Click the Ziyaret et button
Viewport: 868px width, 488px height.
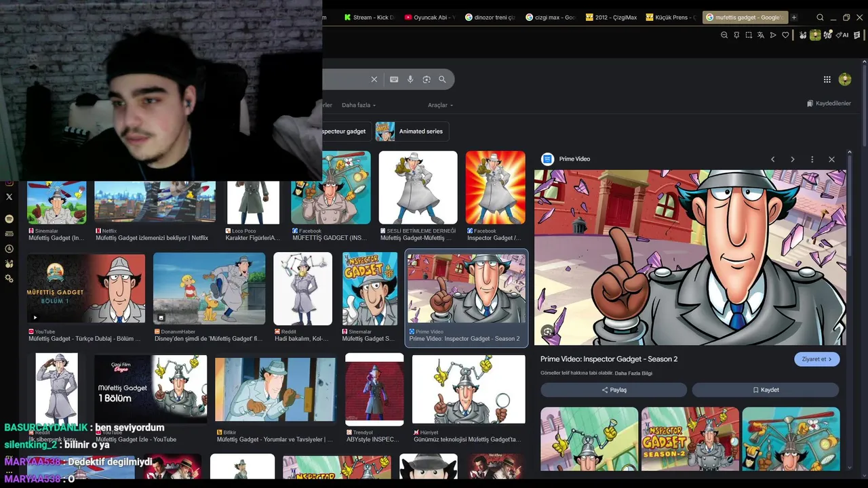pyautogui.click(x=816, y=359)
